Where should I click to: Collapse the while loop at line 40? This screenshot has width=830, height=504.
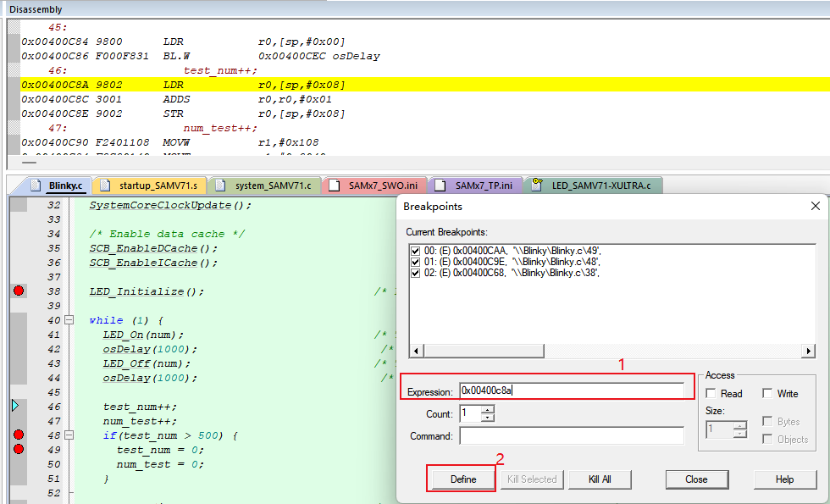69,320
